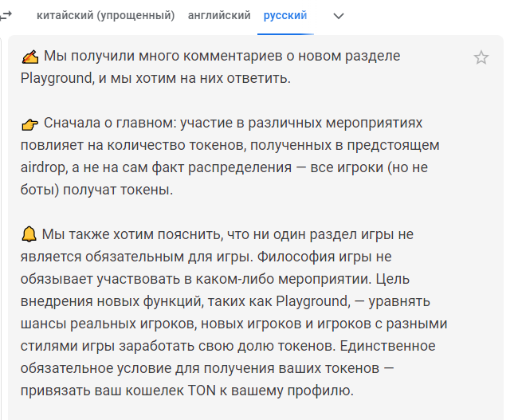Click the word 'airdrop' in translation
Viewport: 514px width, 420px height.
[43, 167]
